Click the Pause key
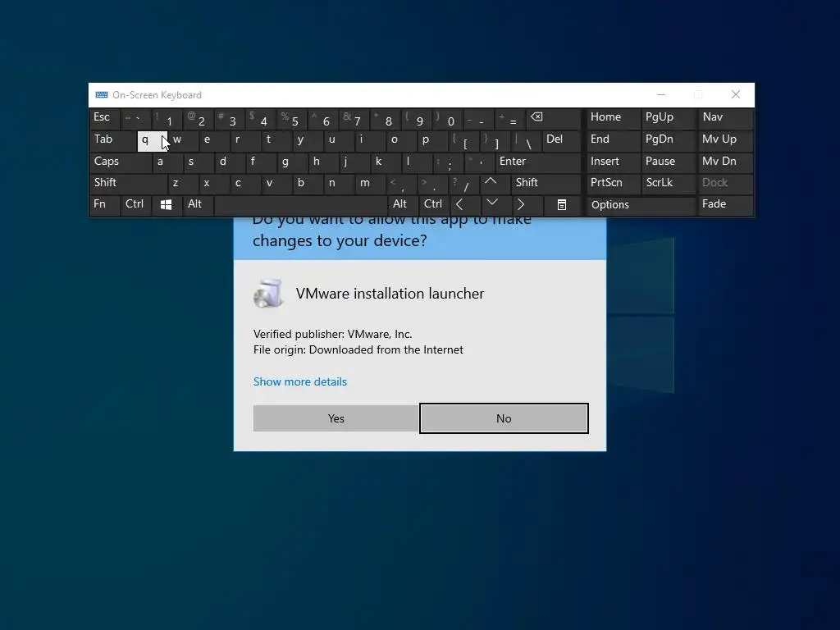The height and width of the screenshot is (630, 840). click(x=668, y=162)
